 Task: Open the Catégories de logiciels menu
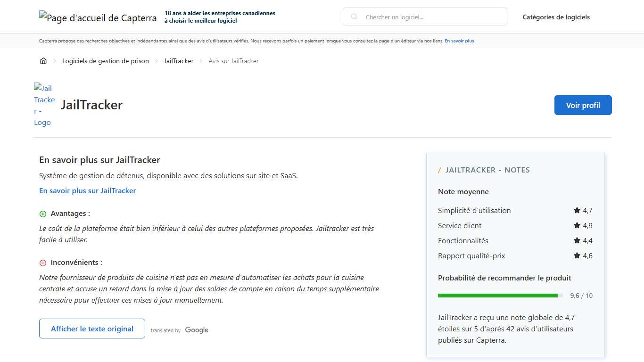(x=556, y=17)
